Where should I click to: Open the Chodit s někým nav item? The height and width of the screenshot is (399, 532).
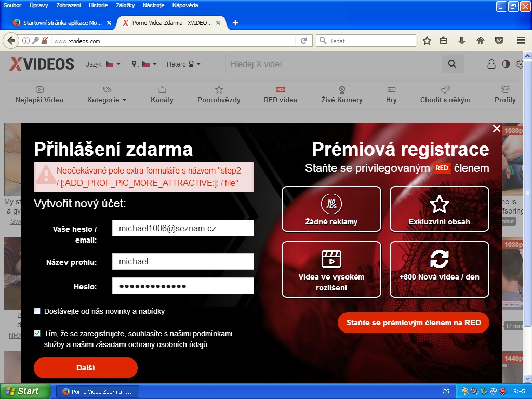point(445,95)
